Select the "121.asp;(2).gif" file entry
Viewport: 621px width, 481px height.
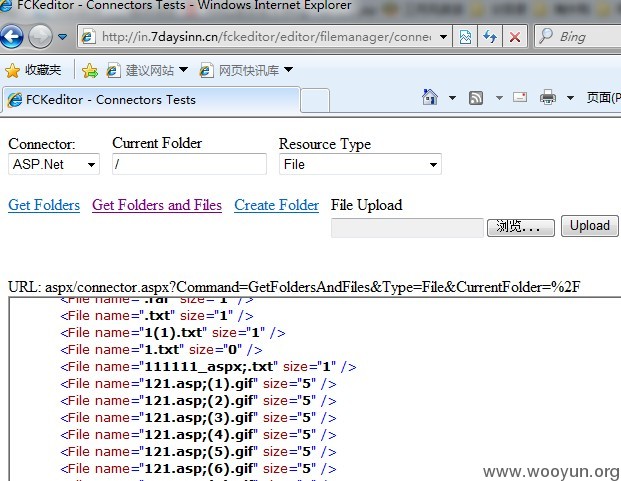198,401
